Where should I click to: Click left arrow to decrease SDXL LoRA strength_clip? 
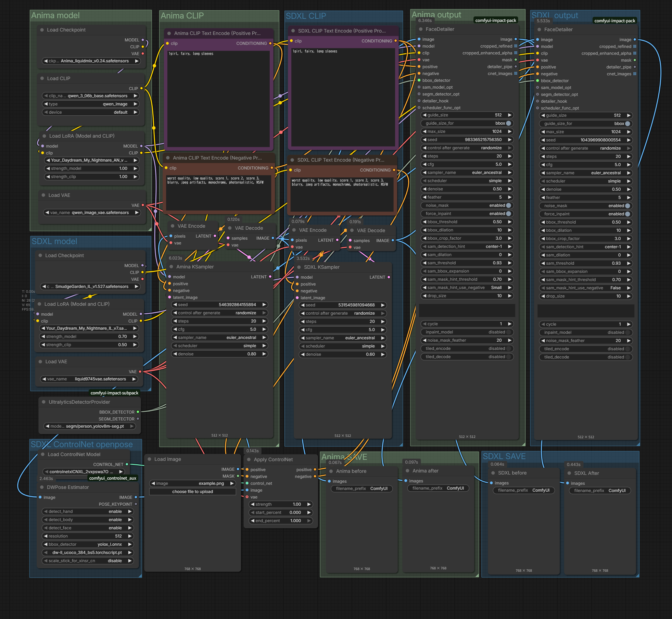coord(43,345)
